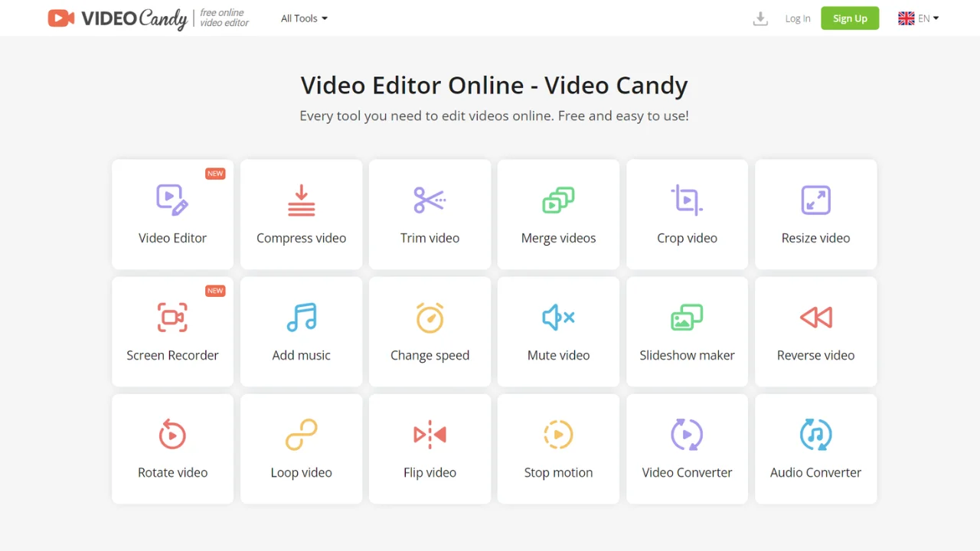Viewport: 980px width, 551px height.
Task: Open the Add music note icon
Action: coord(301,318)
